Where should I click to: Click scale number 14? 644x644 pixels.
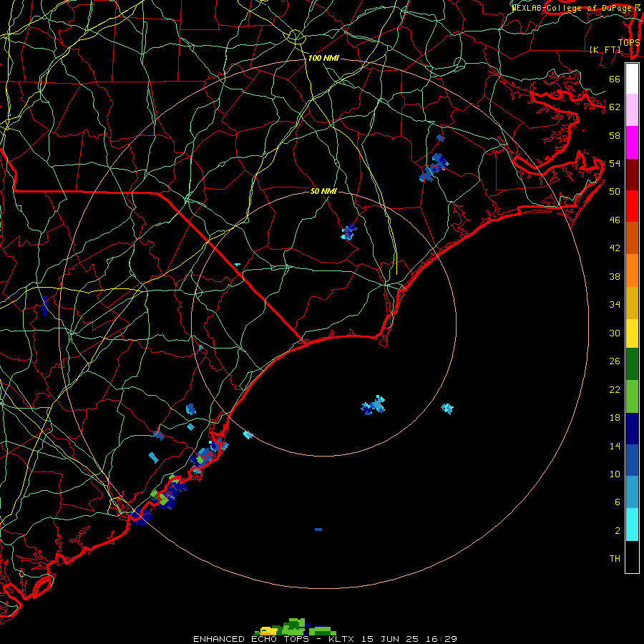615,446
